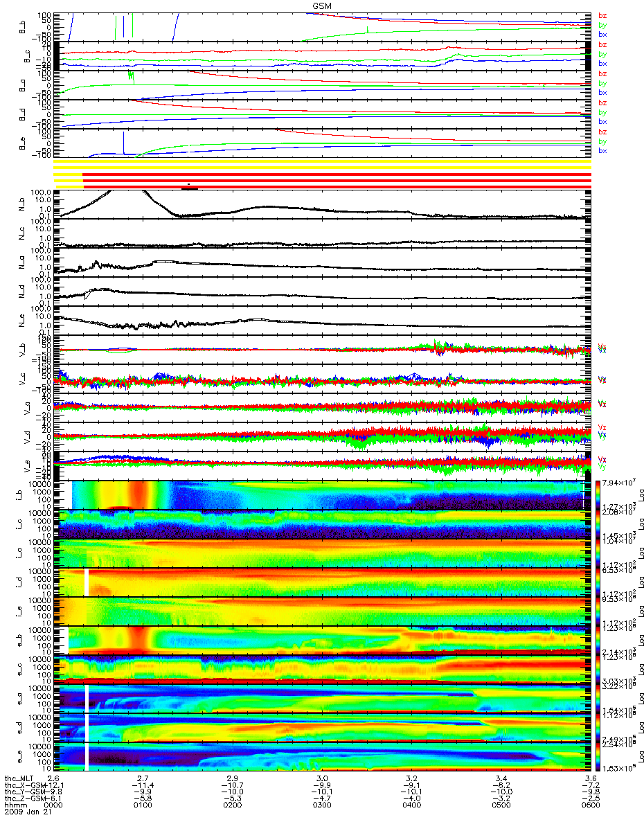
Task: Click red bz legend beside B_b panel
Action: [x=602, y=15]
